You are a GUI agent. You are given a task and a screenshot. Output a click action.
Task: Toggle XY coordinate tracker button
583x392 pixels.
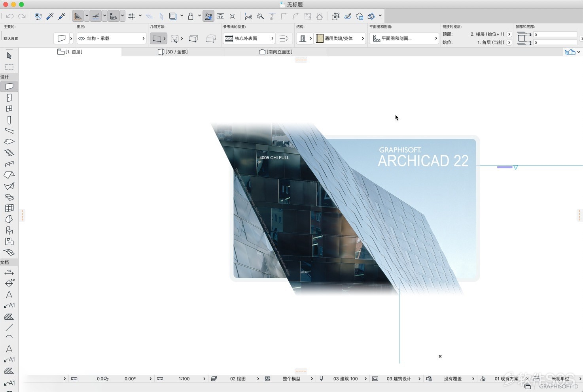pyautogui.click(x=114, y=16)
